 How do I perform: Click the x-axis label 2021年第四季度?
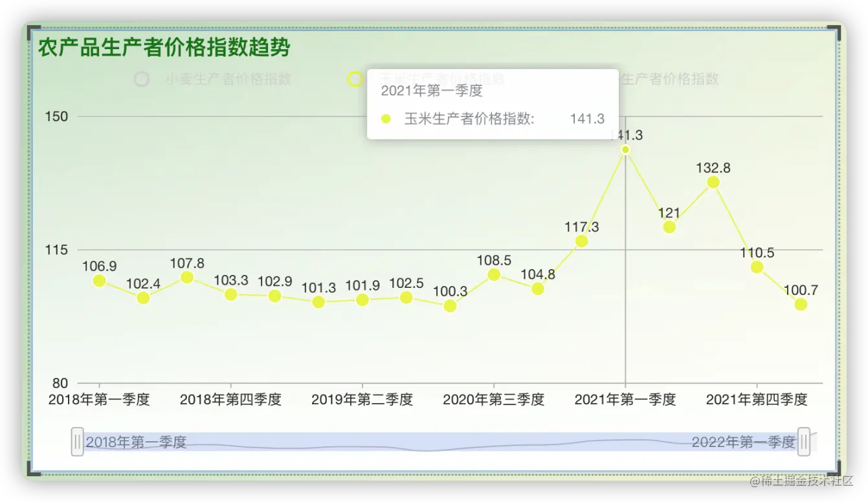tap(757, 400)
